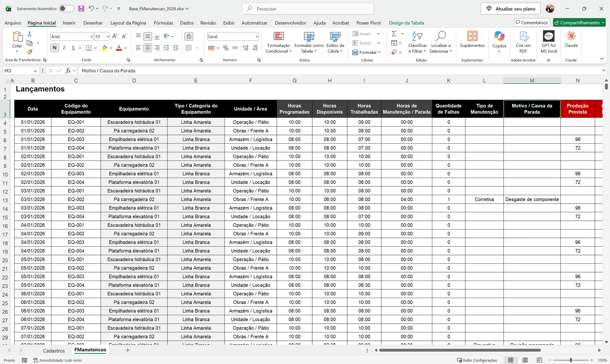The image size is (610, 364).
Task: Open the Design da Tabela tab
Action: click(406, 23)
